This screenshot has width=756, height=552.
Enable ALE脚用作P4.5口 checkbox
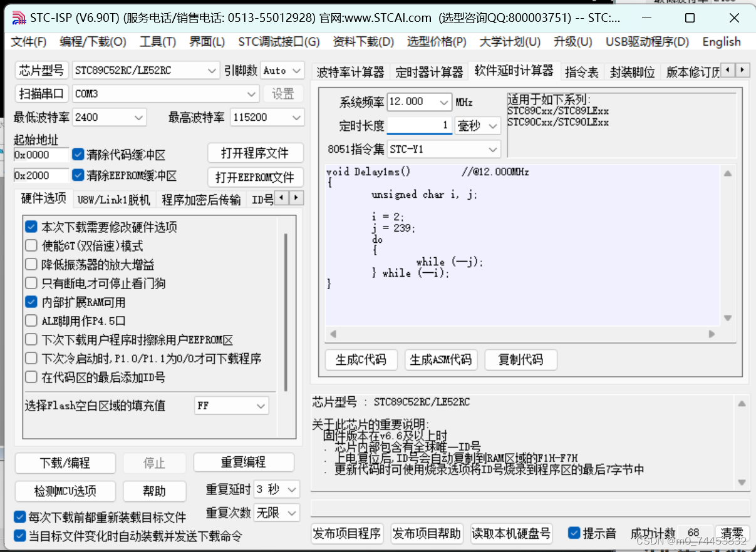point(31,321)
